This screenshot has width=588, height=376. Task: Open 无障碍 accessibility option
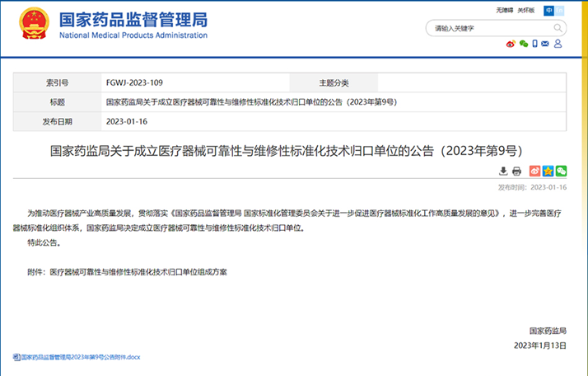click(x=504, y=10)
